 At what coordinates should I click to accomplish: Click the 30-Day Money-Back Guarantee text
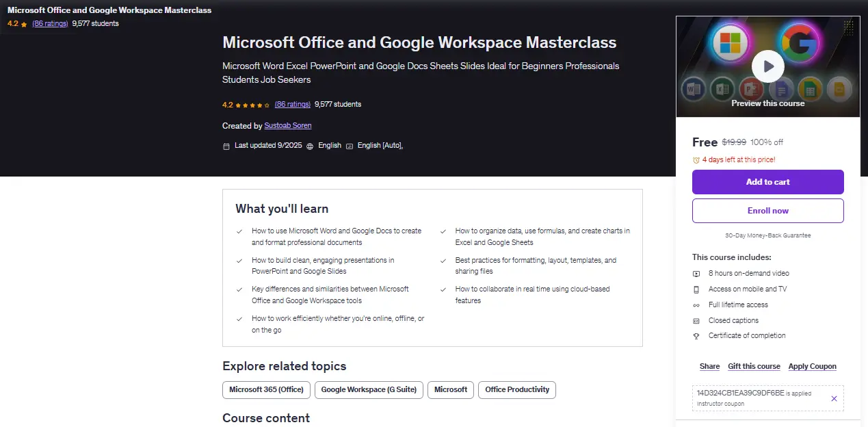click(x=768, y=235)
